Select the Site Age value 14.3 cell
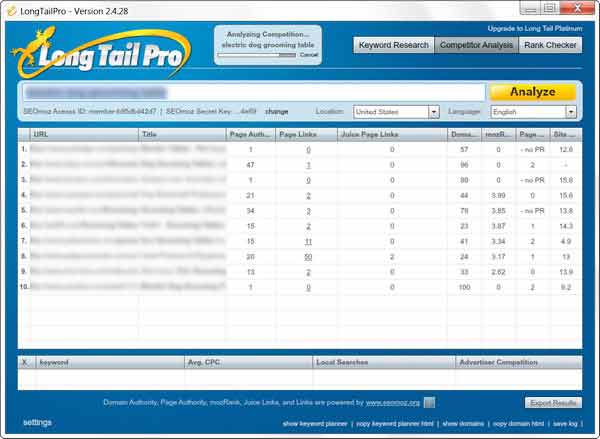600x439 pixels. pyautogui.click(x=566, y=226)
